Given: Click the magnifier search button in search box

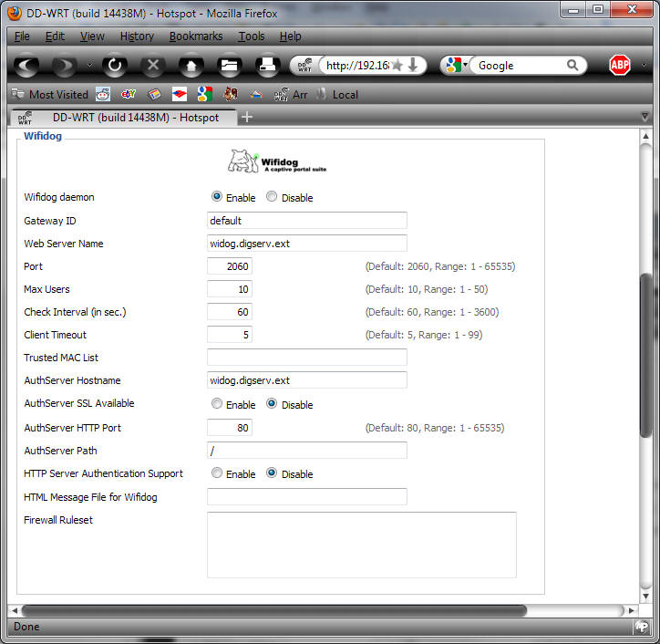Looking at the screenshot, I should (572, 65).
